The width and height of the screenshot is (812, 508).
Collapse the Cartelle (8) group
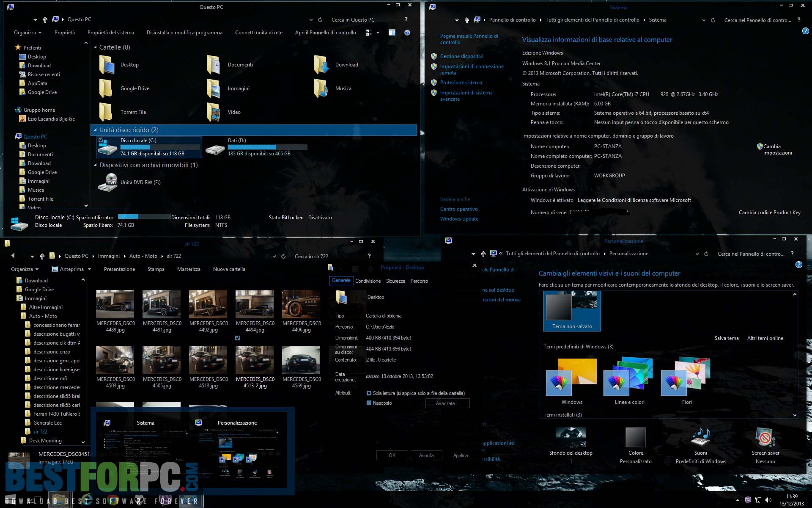tap(95, 47)
